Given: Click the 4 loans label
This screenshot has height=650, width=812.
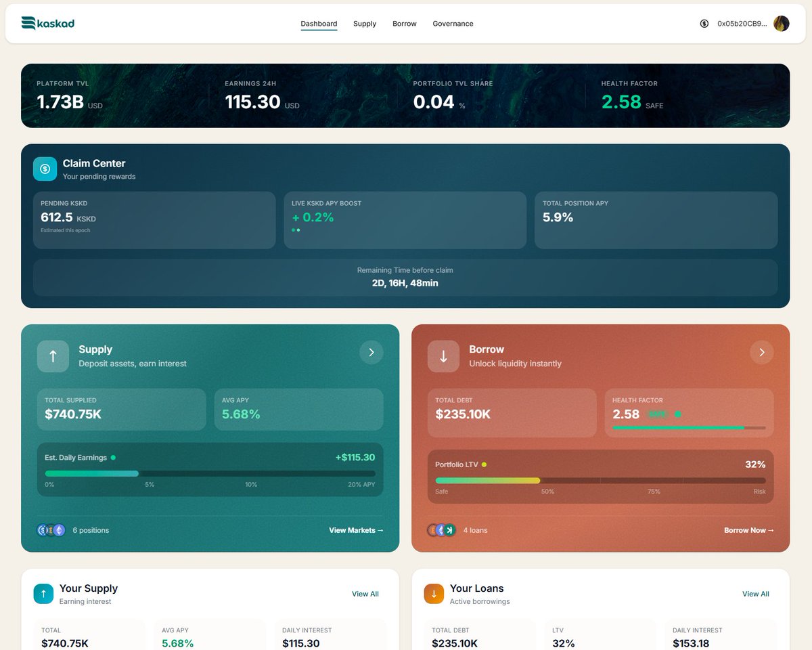Looking at the screenshot, I should [475, 530].
